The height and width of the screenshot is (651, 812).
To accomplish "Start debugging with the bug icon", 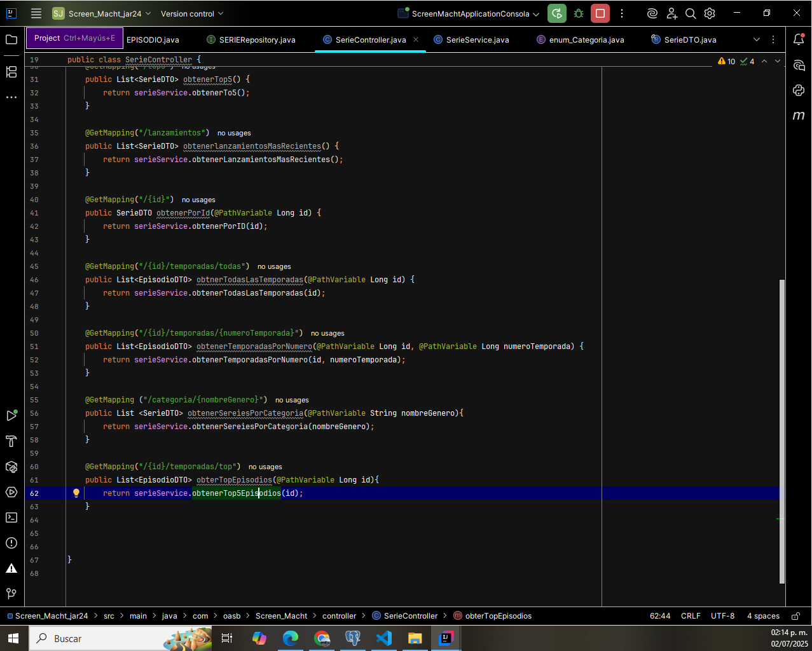I will [x=579, y=13].
